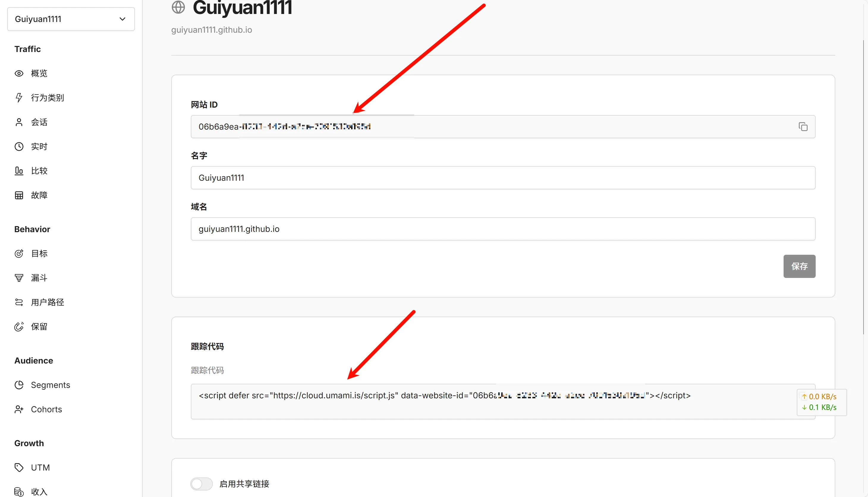The image size is (868, 497).
Task: Click the 网站 ID field label
Action: point(204,105)
